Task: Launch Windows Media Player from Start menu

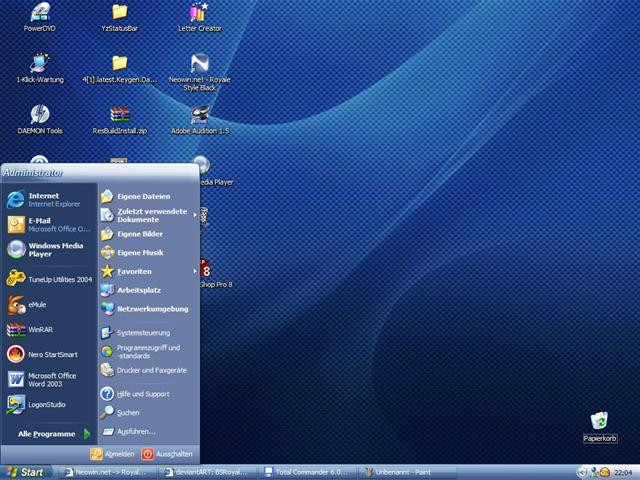Action: coord(49,250)
